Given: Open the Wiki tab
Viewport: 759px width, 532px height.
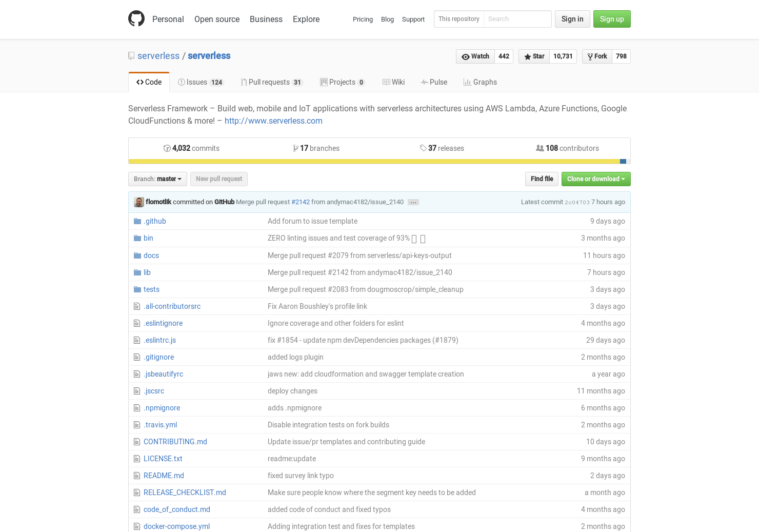Looking at the screenshot, I should click(393, 82).
